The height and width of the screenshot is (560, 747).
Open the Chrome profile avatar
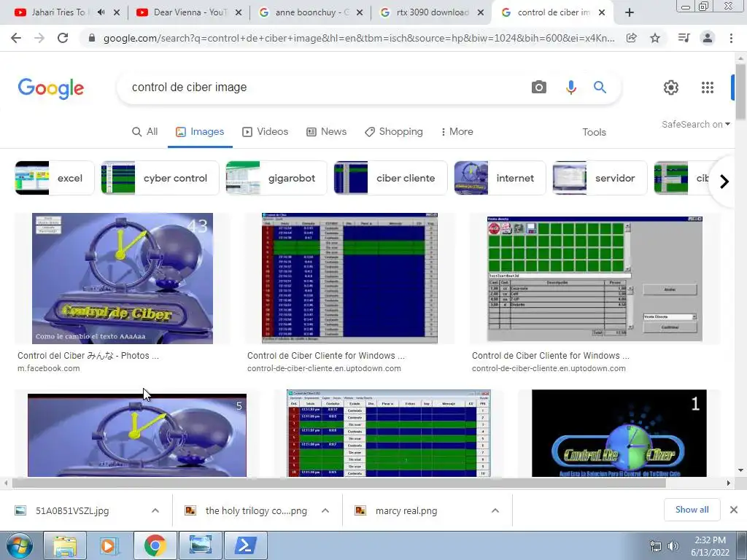708,38
